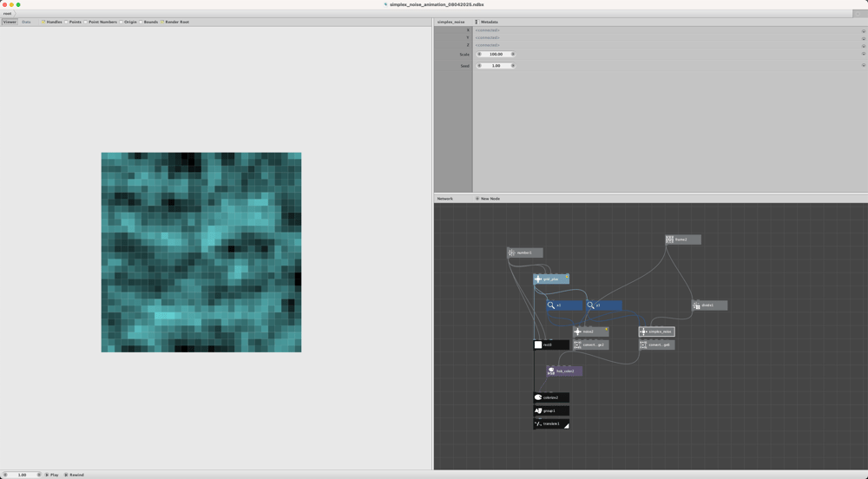The image size is (868, 479).
Task: Click the New Node button label
Action: 490,199
